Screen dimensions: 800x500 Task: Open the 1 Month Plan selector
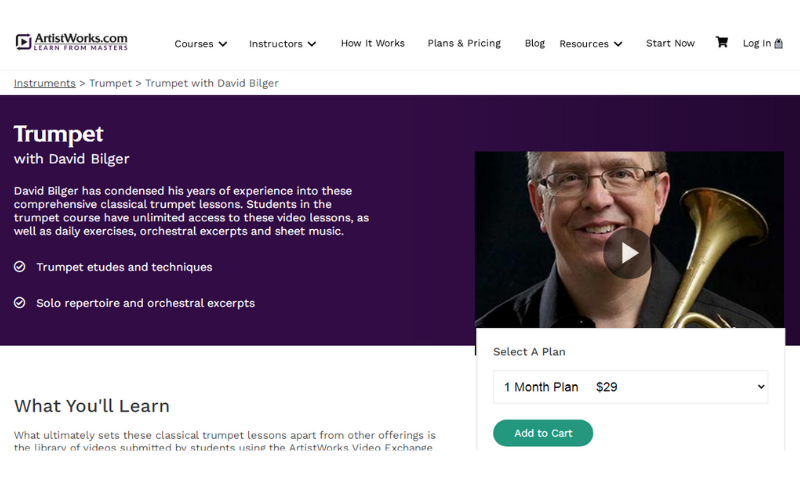pos(630,387)
